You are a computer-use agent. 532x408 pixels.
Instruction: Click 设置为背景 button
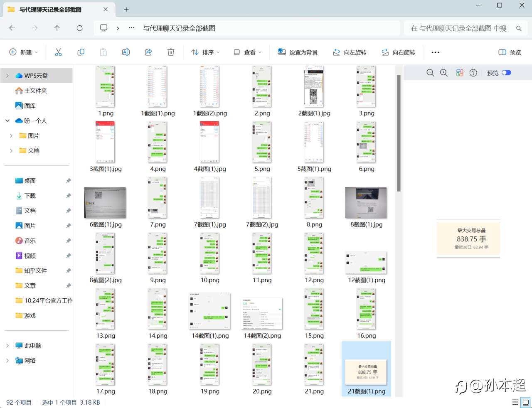pyautogui.click(x=298, y=52)
